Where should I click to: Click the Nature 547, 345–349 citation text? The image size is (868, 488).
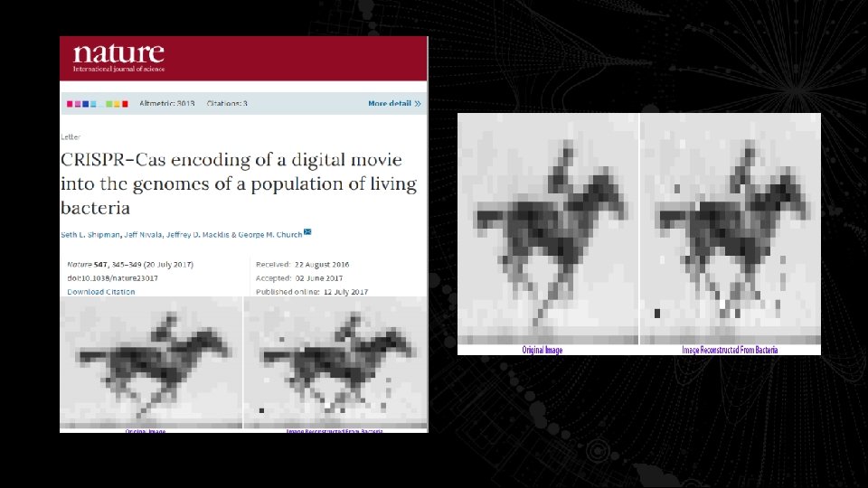pos(130,265)
